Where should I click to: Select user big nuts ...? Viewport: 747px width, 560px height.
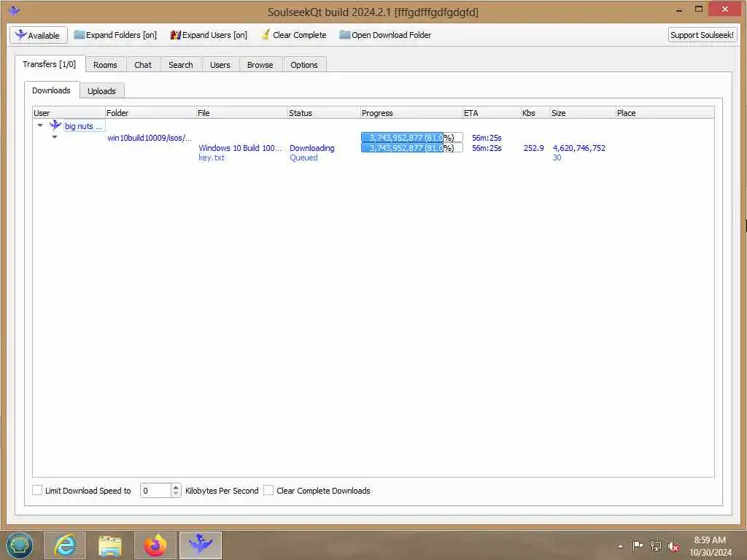(x=83, y=126)
